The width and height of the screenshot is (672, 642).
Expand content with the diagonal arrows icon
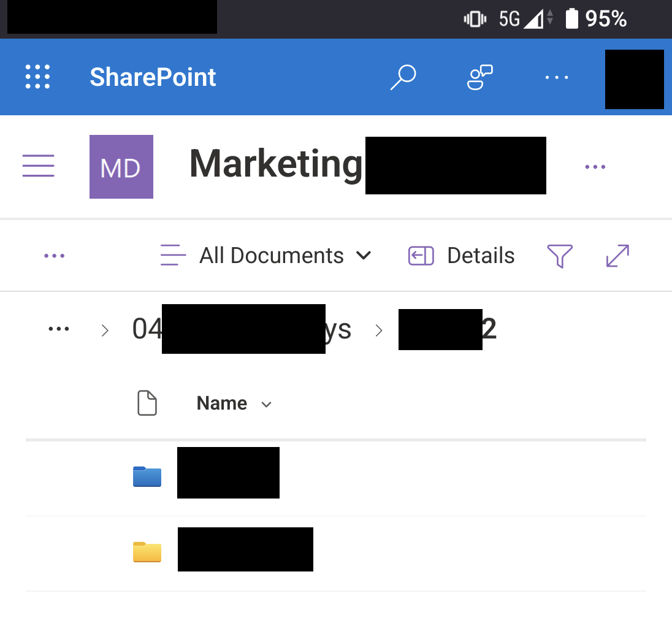point(617,256)
